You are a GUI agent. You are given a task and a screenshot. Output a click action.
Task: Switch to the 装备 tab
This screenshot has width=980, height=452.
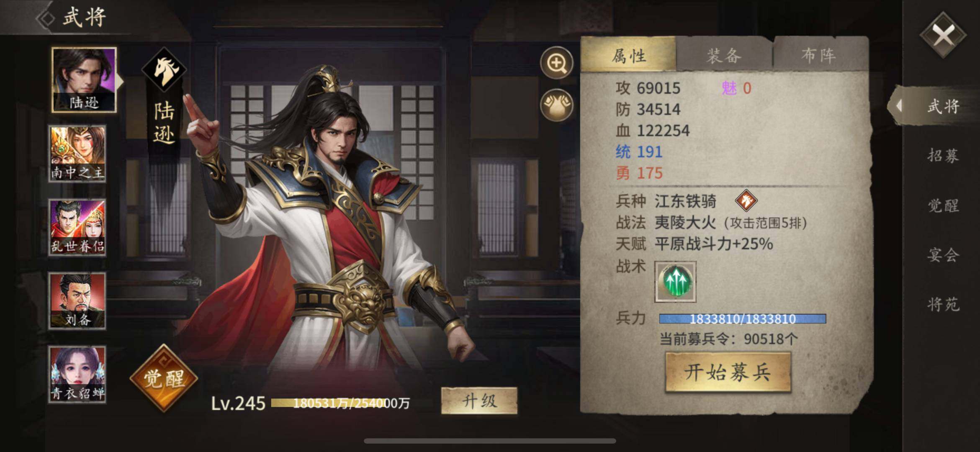click(x=724, y=55)
